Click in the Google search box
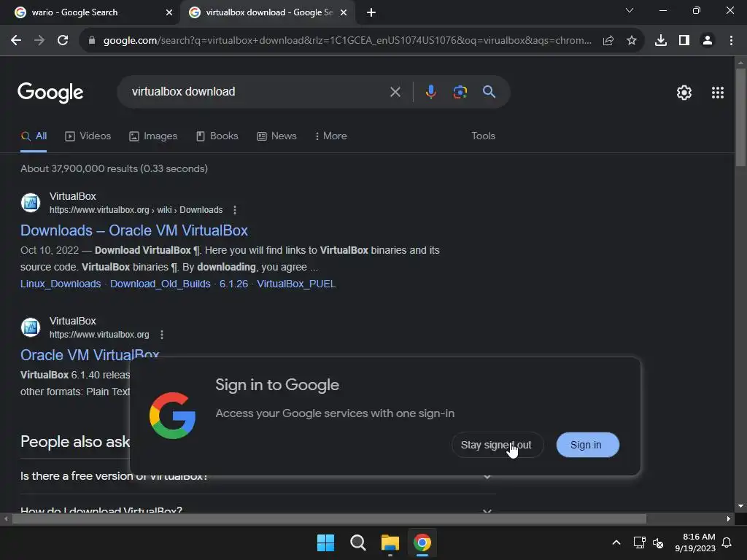The width and height of the screenshot is (747, 560). pos(258,91)
